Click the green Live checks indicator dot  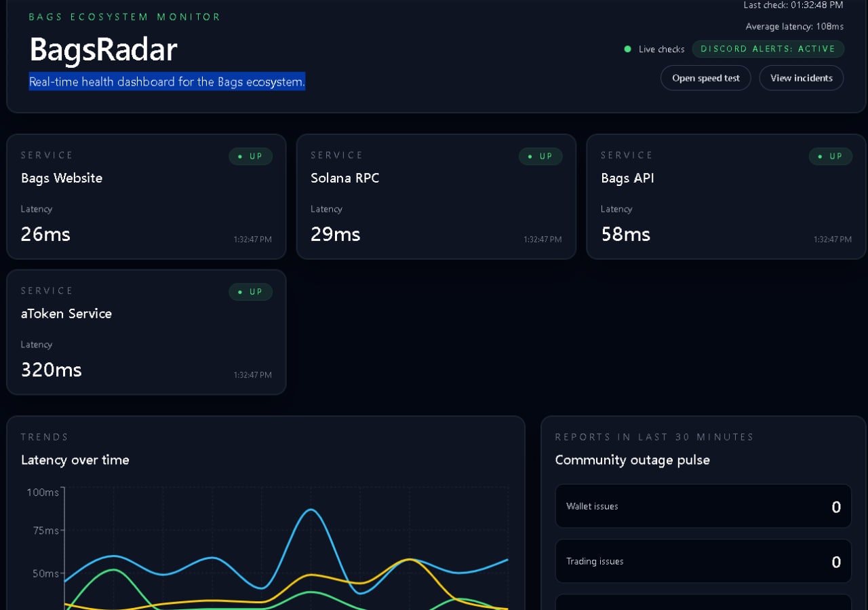pyautogui.click(x=627, y=49)
